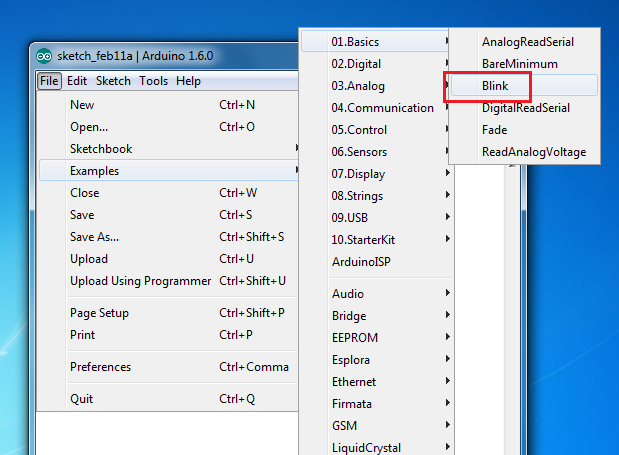Expand the 02.Digital examples category

point(376,64)
